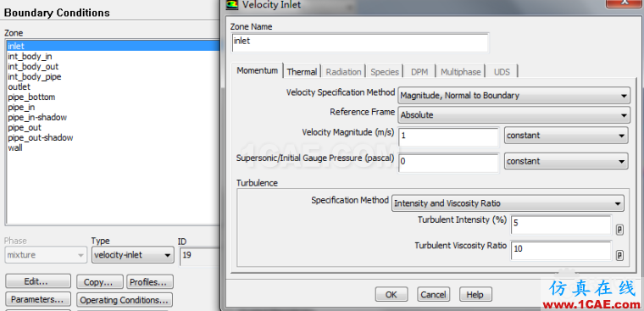Select the outlet zone in list
Image resolution: width=644 pixels, height=311 pixels.
pos(19,87)
